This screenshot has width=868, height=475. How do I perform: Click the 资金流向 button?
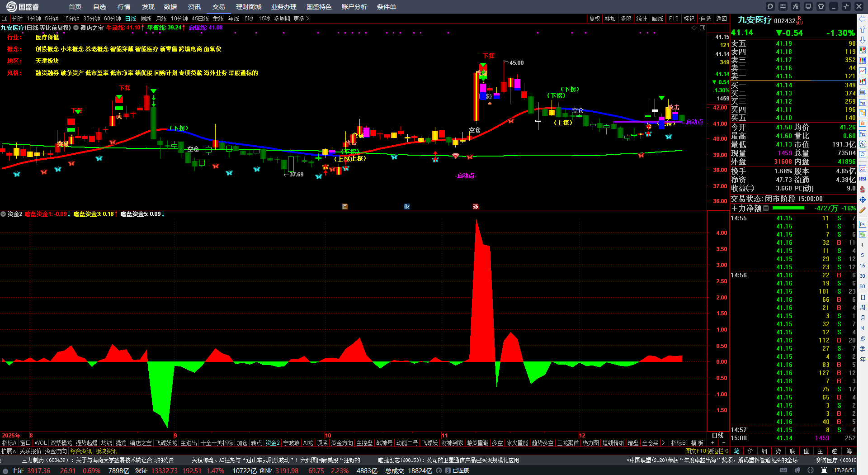tap(56, 451)
